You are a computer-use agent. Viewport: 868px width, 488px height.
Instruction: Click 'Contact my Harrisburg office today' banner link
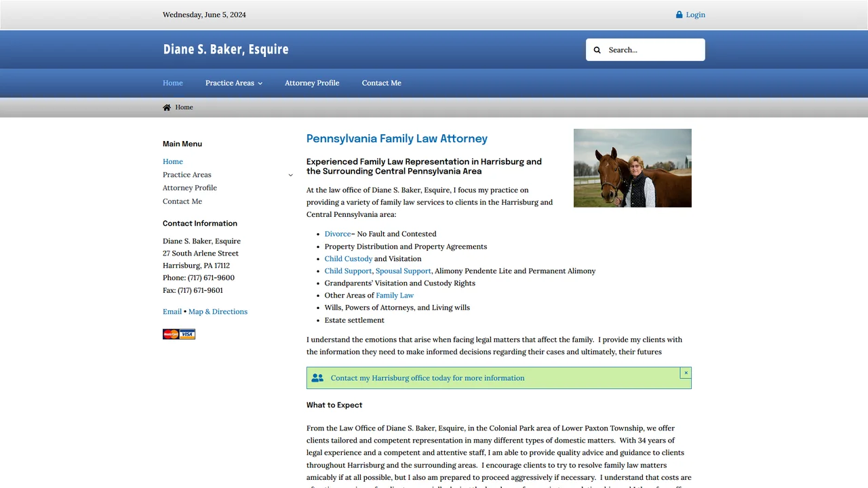pyautogui.click(x=427, y=378)
